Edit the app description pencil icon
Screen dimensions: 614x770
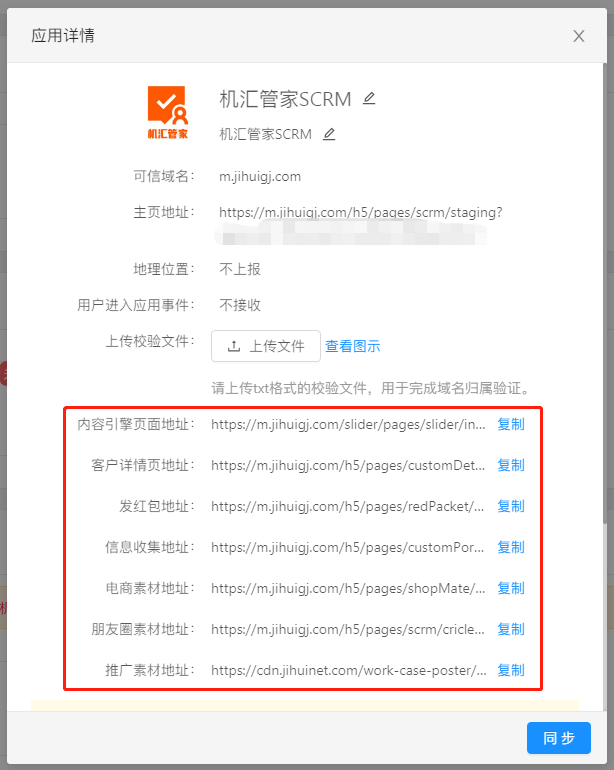click(329, 134)
